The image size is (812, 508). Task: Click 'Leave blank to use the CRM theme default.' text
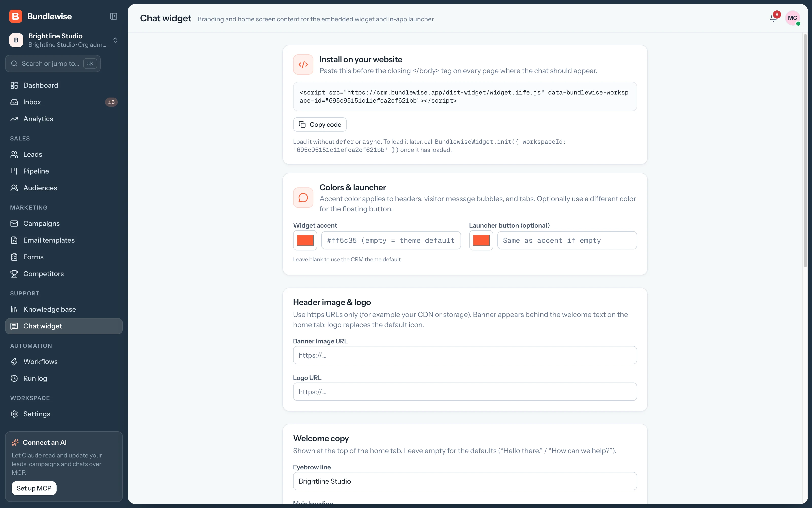(347, 259)
